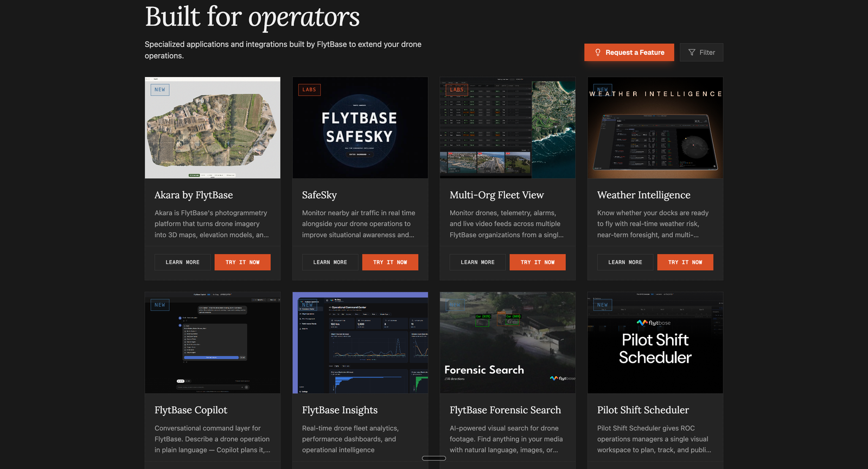
Task: Click the LABS badge on Multi-Org Fleet View
Action: [x=457, y=90]
